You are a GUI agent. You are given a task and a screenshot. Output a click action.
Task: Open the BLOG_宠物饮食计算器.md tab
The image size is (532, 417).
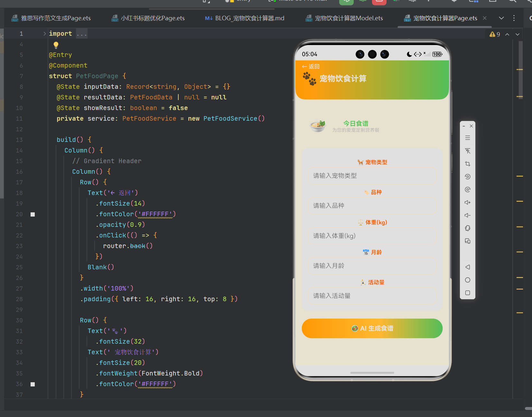(x=245, y=18)
